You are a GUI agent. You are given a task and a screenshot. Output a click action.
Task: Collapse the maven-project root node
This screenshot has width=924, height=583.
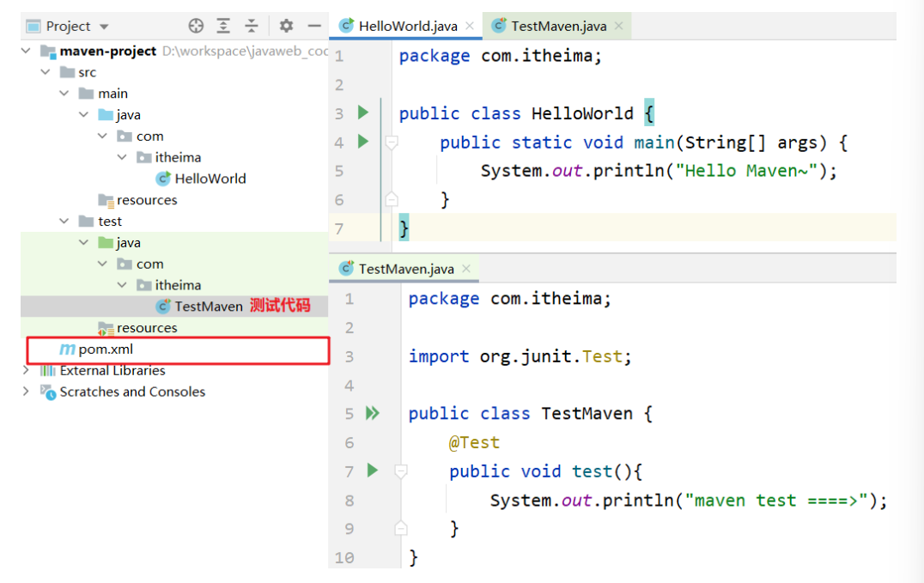pyautogui.click(x=26, y=51)
